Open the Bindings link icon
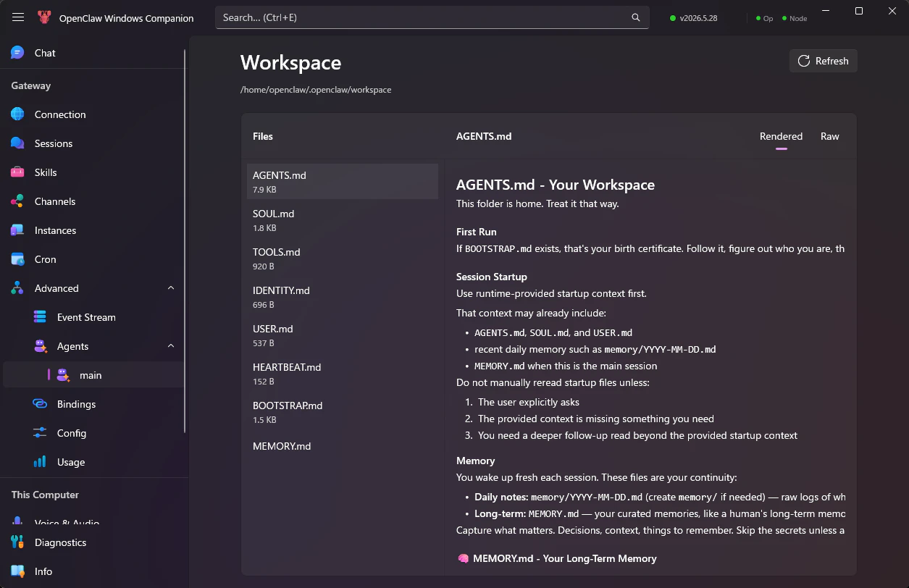 click(41, 404)
